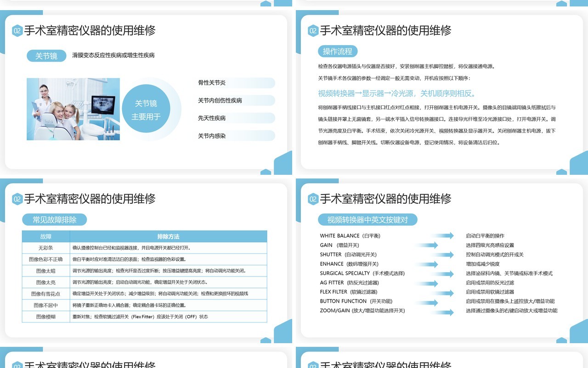Click the BUTTON FUNCTION (开关功能) entry
This screenshot has width=588, height=368.
pyautogui.click(x=356, y=301)
